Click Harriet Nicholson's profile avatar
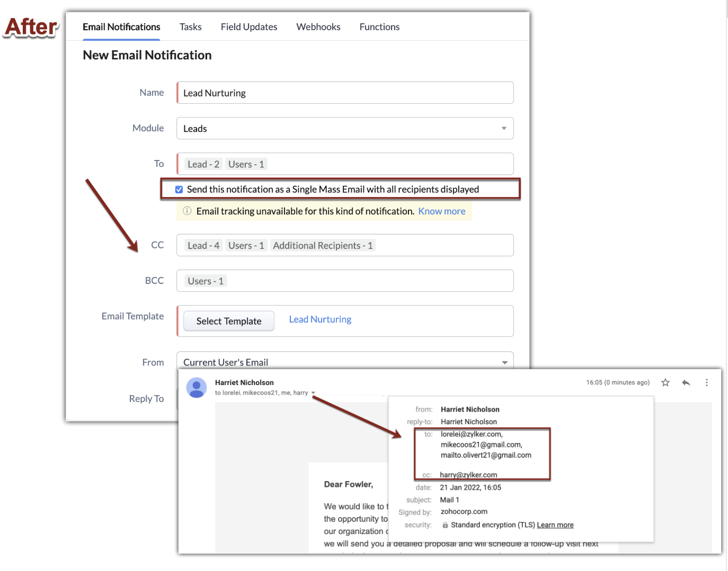 coord(197,388)
